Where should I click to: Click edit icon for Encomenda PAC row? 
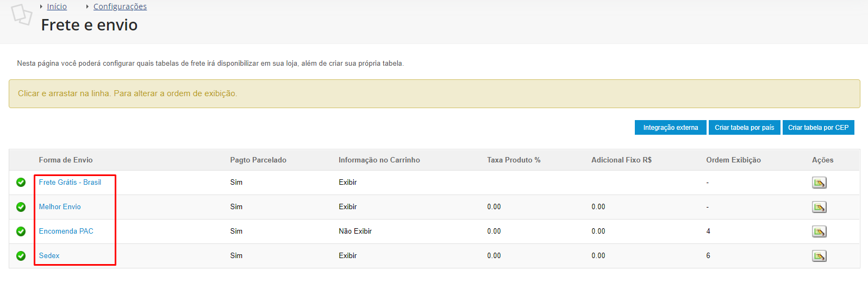(x=819, y=231)
